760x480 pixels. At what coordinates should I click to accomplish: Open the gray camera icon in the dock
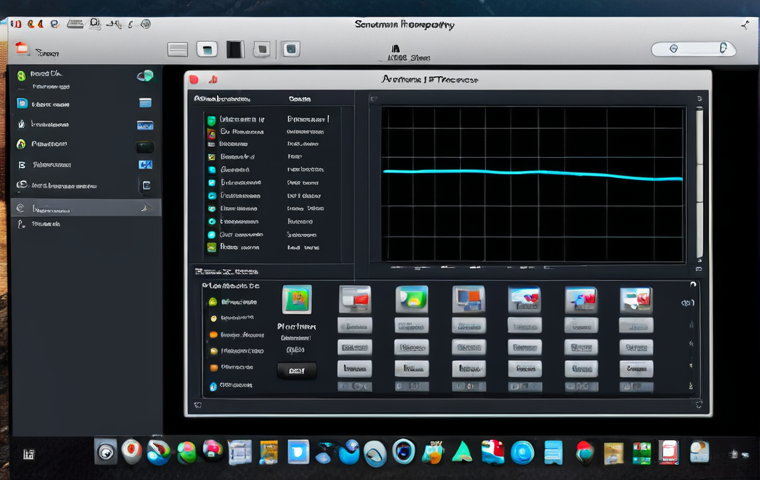(106, 452)
